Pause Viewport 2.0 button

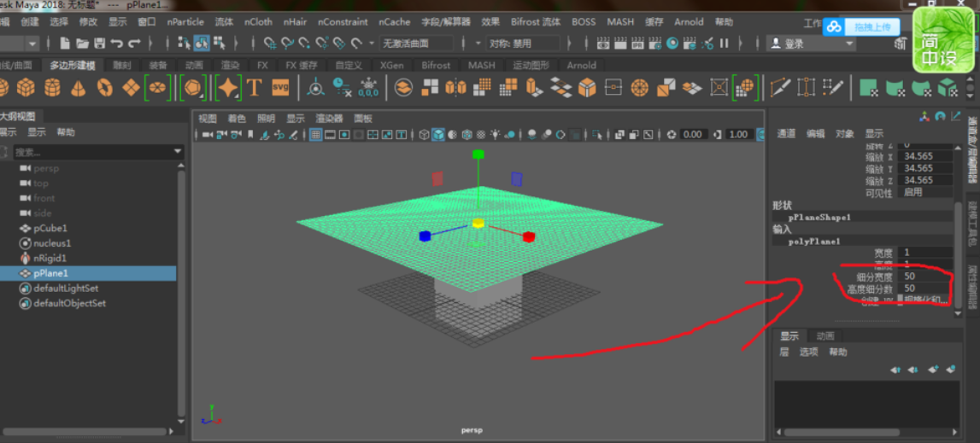(725, 44)
